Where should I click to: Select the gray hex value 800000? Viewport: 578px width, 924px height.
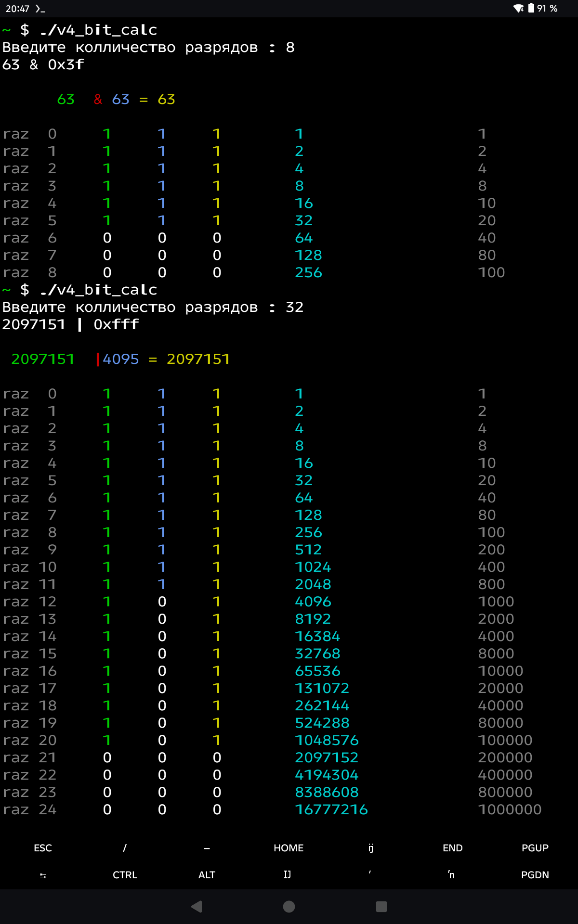click(x=505, y=792)
